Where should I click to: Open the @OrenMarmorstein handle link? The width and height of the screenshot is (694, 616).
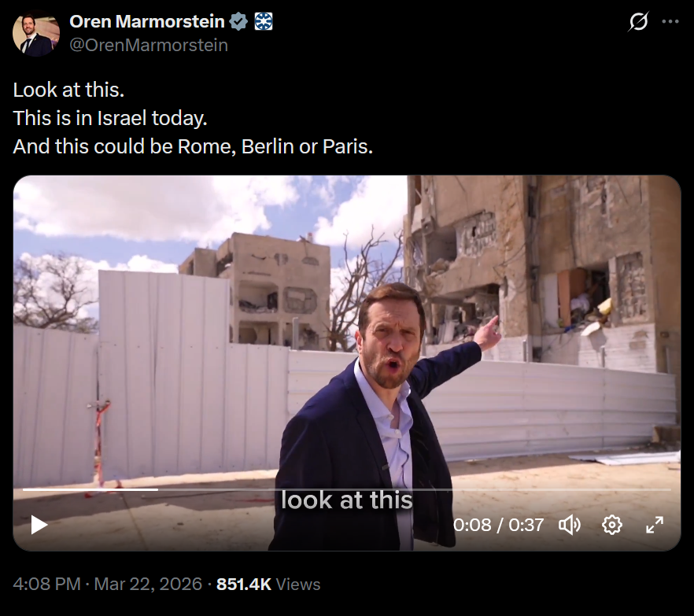tap(149, 45)
